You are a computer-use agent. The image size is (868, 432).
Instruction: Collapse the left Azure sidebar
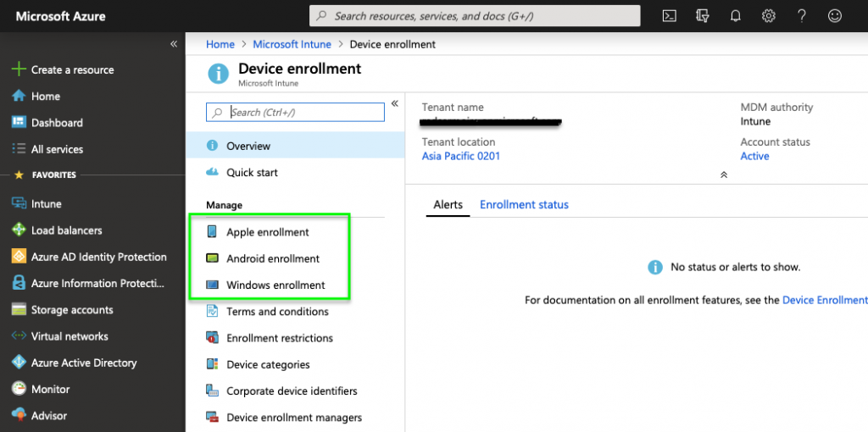point(173,44)
